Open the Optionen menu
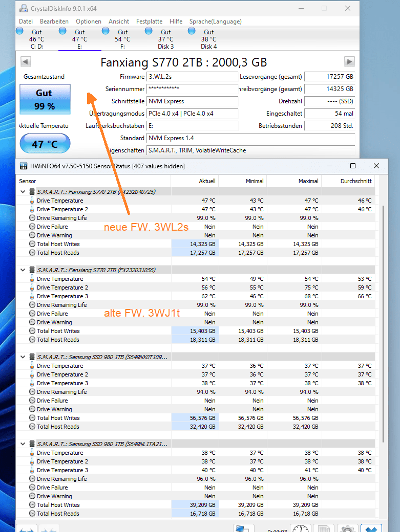Viewport: 400px width, 532px height. 89,21
